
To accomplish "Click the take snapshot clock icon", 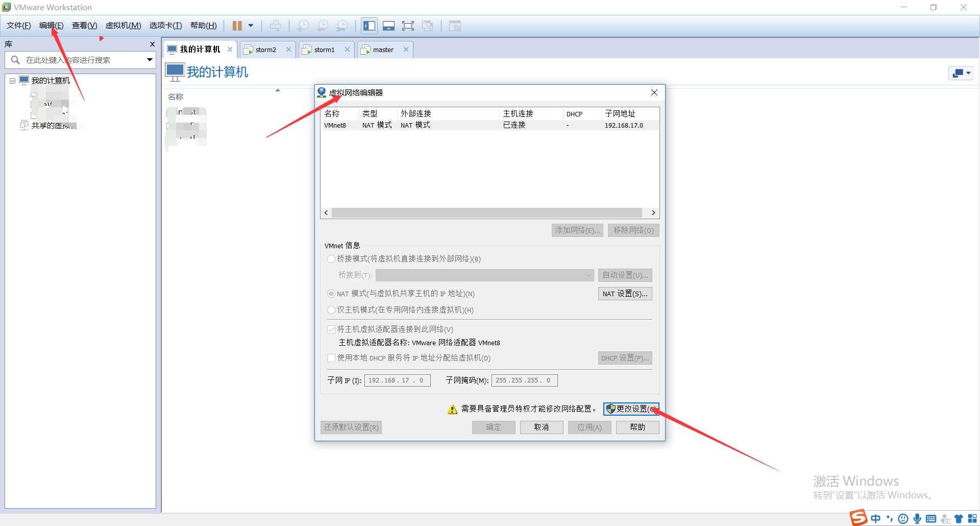I will click(303, 26).
